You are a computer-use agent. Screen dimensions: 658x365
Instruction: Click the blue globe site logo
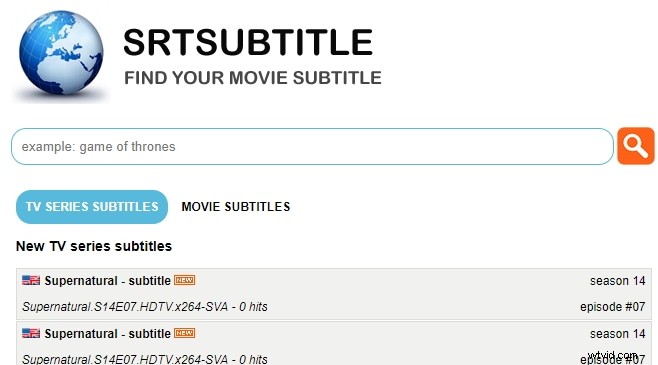point(61,53)
